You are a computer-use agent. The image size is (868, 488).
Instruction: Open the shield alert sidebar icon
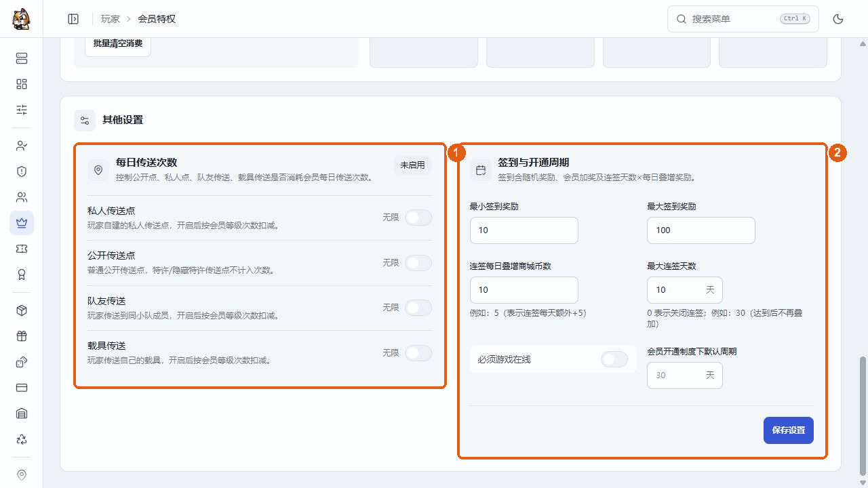point(22,171)
